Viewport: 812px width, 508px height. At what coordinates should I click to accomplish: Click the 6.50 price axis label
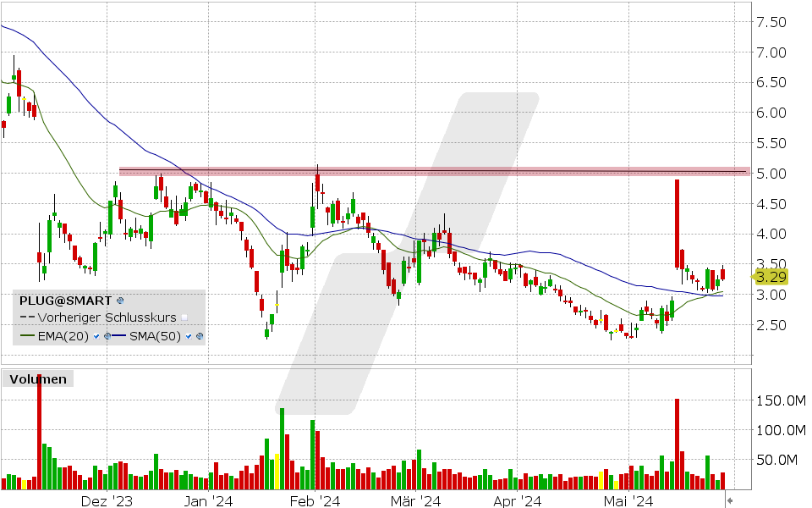[x=771, y=82]
